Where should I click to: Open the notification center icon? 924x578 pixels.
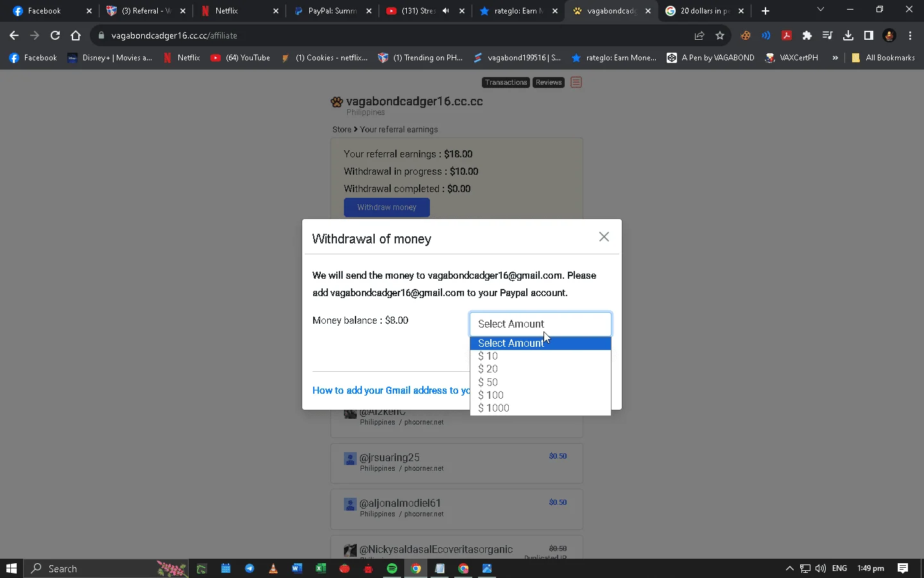[x=903, y=568]
